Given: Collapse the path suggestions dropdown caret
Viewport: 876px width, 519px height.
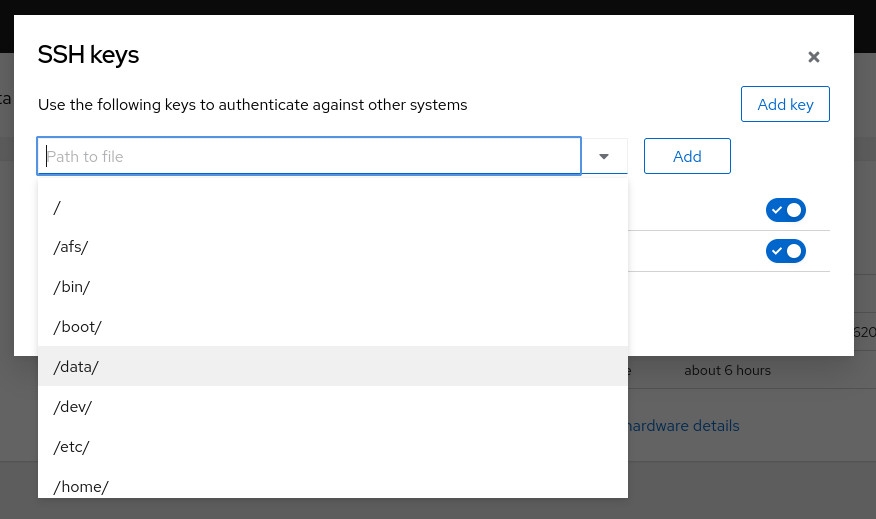Looking at the screenshot, I should [x=604, y=156].
